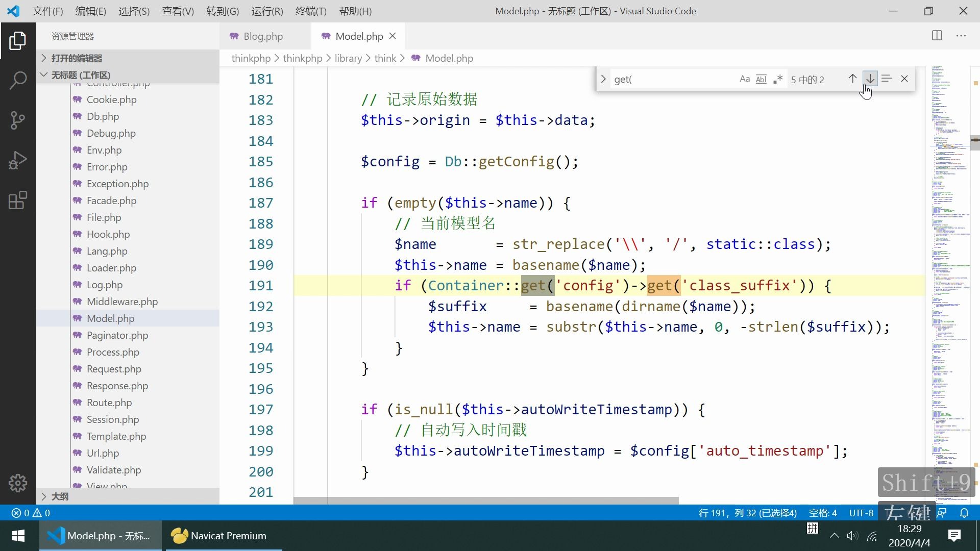Open the Extensions view

pyautogui.click(x=18, y=200)
